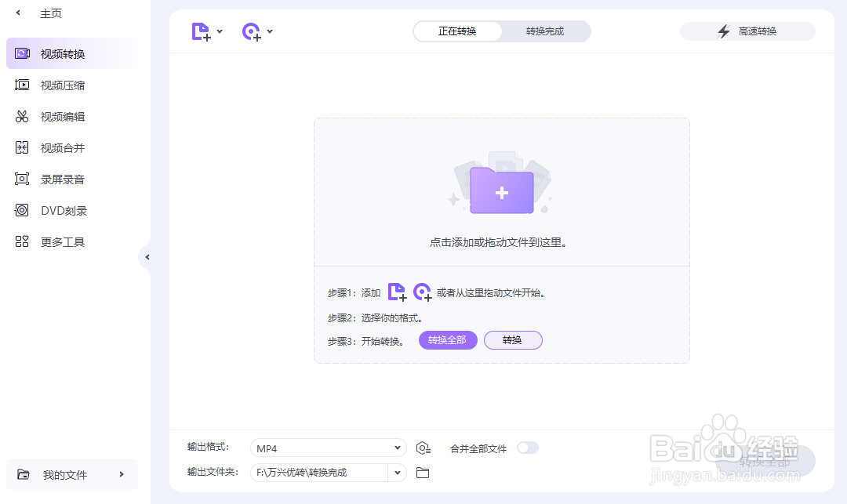This screenshot has height=504, width=847.
Task: Click the 转换全部 button in step 3
Action: [448, 339]
